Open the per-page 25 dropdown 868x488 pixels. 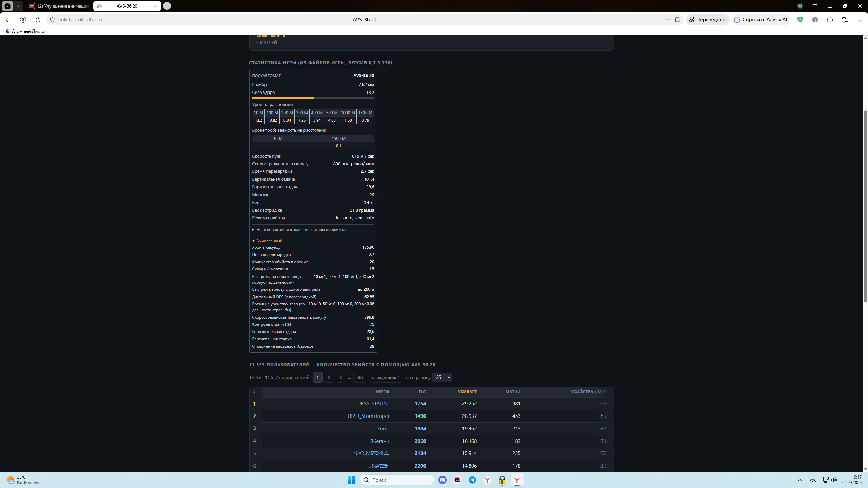[442, 377]
